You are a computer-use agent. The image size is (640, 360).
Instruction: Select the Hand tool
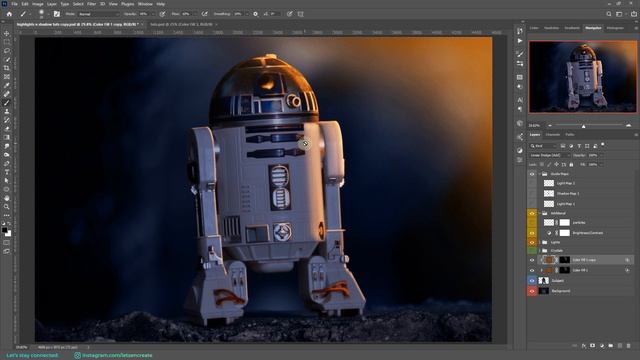point(7,198)
